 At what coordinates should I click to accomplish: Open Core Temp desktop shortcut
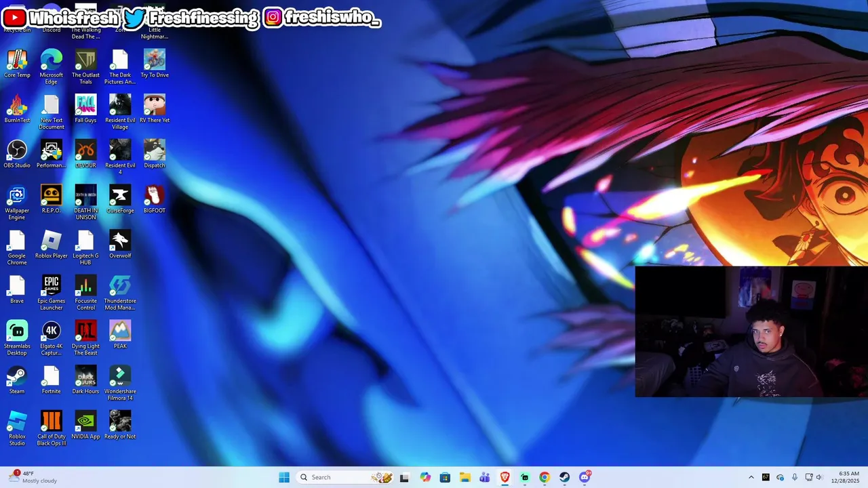(x=17, y=64)
